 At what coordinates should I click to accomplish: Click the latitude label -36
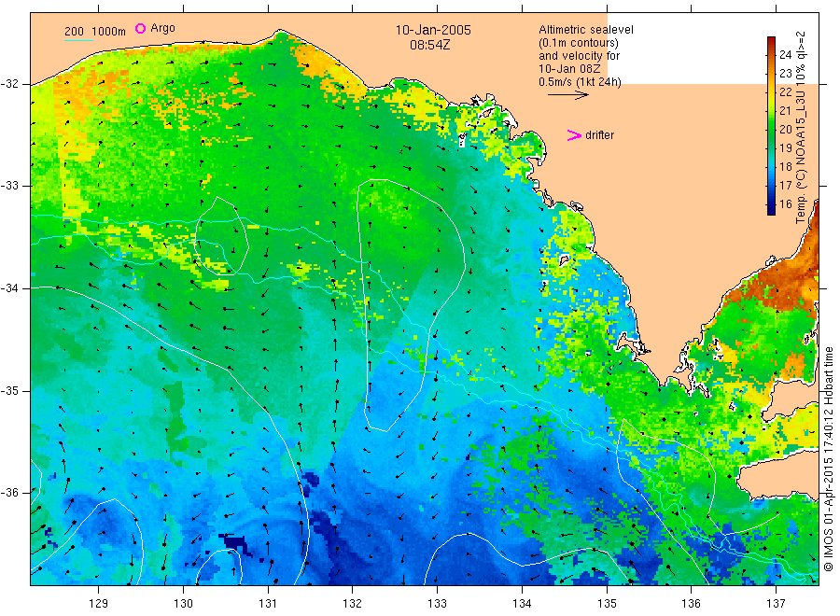(9, 493)
